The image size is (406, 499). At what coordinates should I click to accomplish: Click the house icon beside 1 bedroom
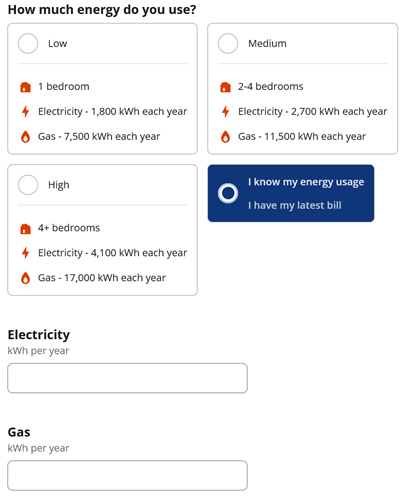[x=25, y=87]
